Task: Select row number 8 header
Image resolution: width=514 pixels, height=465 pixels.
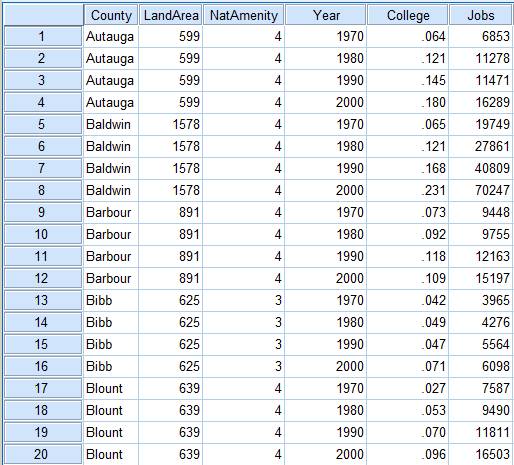Action: [x=43, y=190]
